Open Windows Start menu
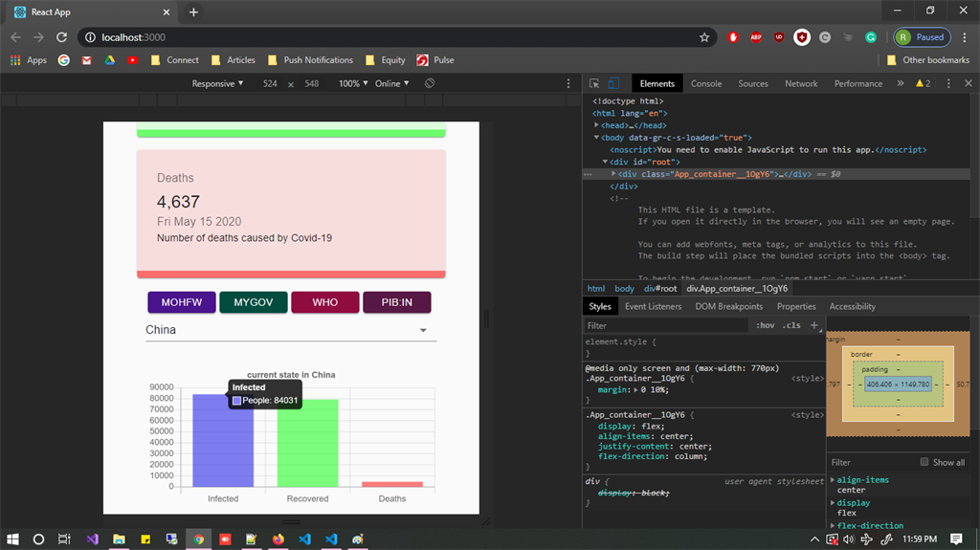Screen dimensions: 980x550 [x=12, y=539]
